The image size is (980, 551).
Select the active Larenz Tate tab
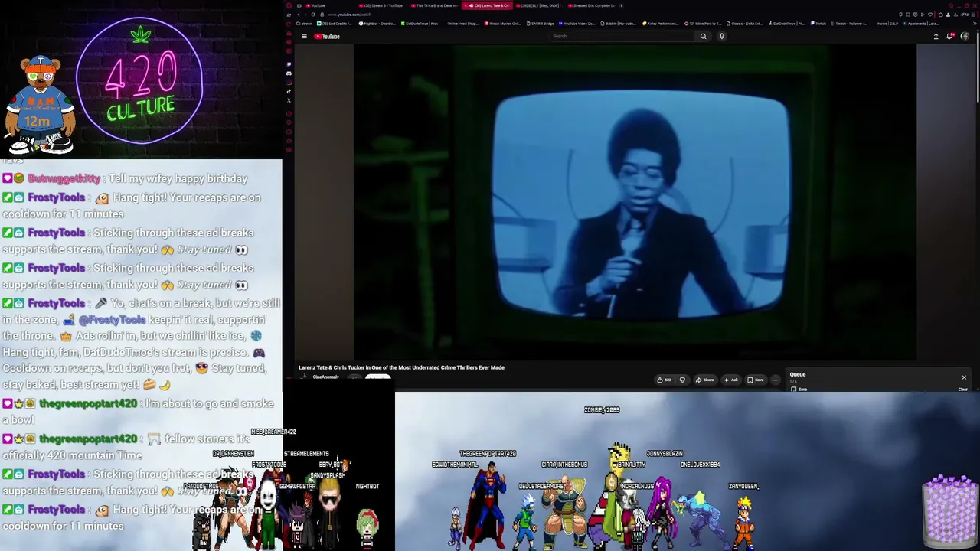tap(487, 5)
